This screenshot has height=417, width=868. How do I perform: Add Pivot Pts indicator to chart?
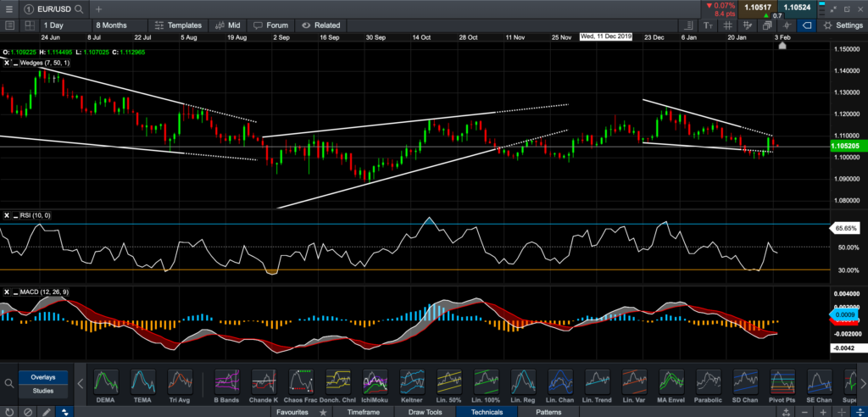pyautogui.click(x=781, y=383)
